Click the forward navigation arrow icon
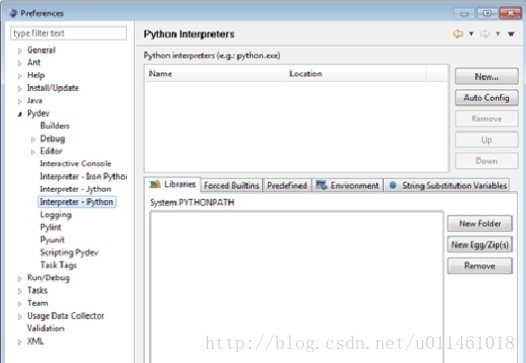Viewport: 526px width, 363px height. (x=485, y=34)
